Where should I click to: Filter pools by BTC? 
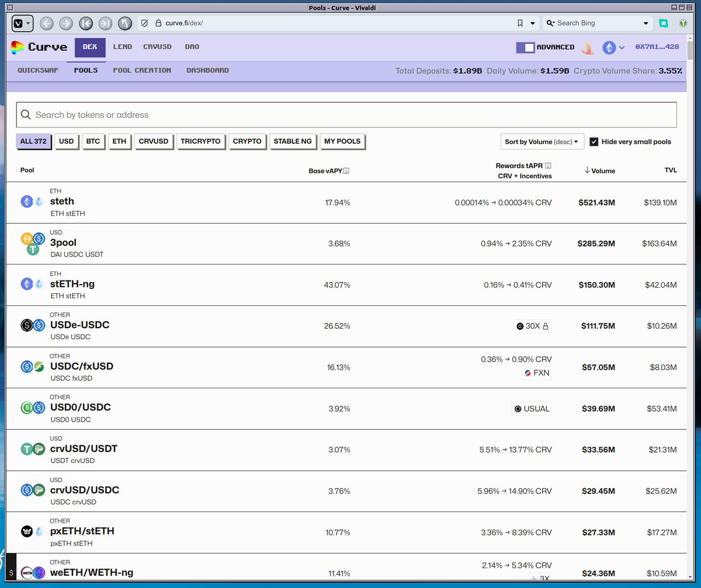pos(93,141)
